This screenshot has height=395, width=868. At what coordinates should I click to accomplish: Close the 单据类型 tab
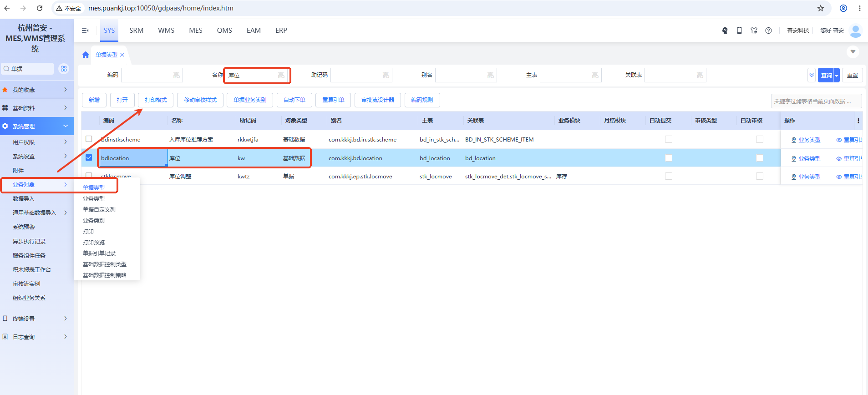coord(122,55)
